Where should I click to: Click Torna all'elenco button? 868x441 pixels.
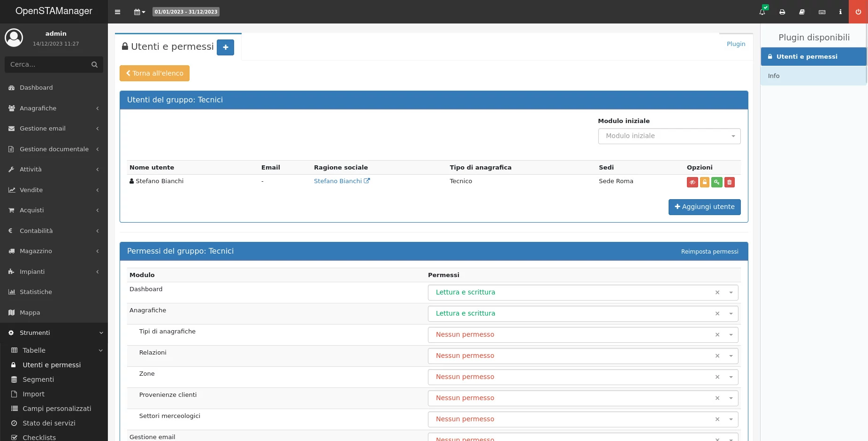154,73
